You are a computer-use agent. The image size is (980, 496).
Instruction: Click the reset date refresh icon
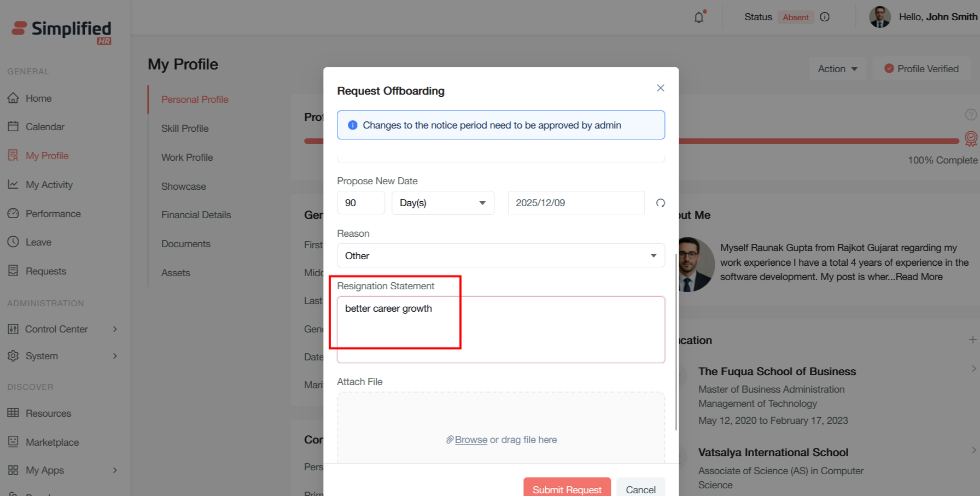pyautogui.click(x=661, y=203)
